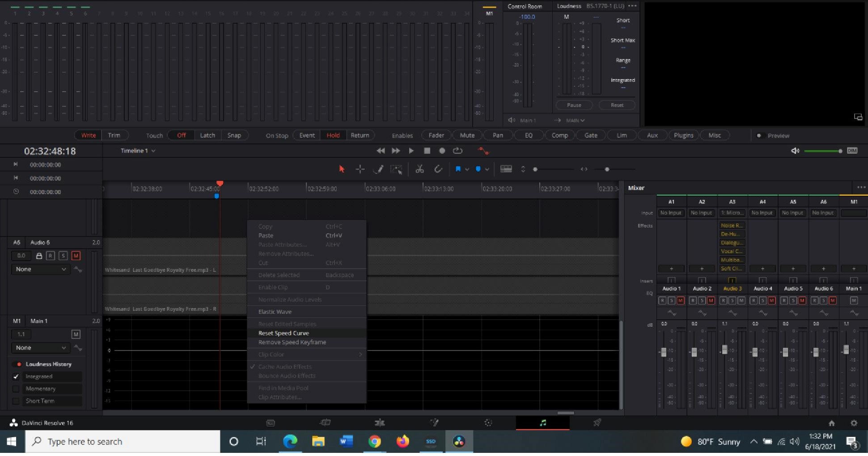Select the arrow pointer tool

click(x=342, y=169)
